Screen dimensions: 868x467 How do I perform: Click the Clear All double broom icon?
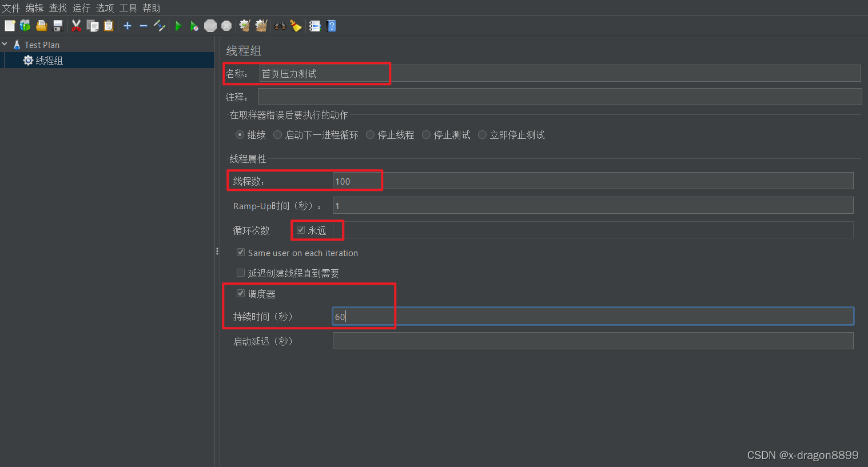click(x=261, y=26)
